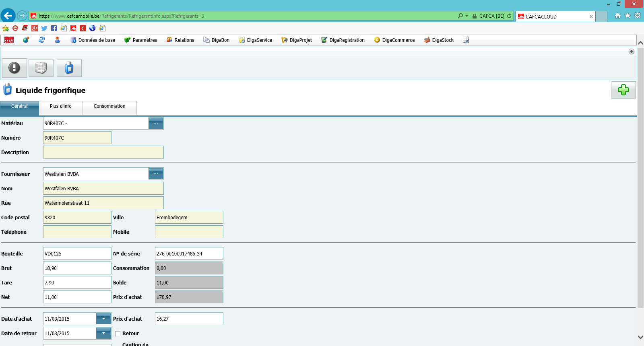644x346 pixels.
Task: Click the address bar search magnifier
Action: click(x=460, y=16)
